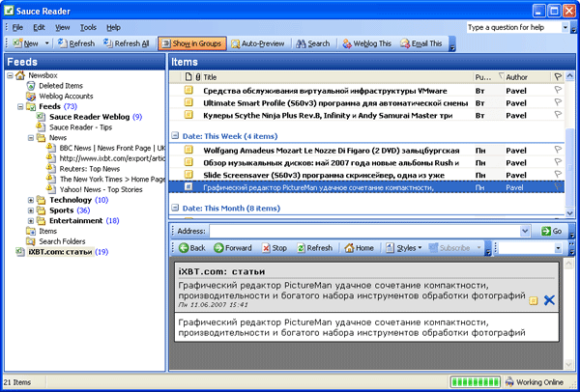Click the Go button
The width and height of the screenshot is (580, 392).
[551, 232]
